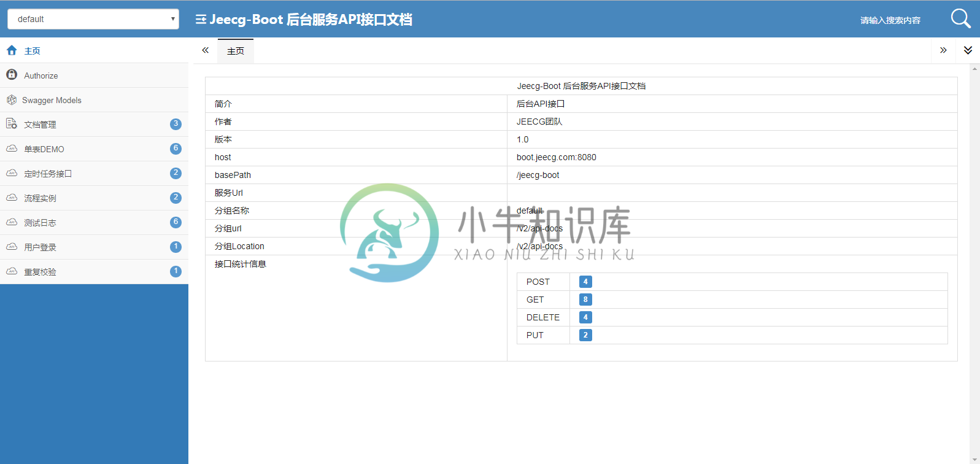The image size is (980, 464).
Task: Expand the 定时任务接口 group
Action: (x=94, y=173)
